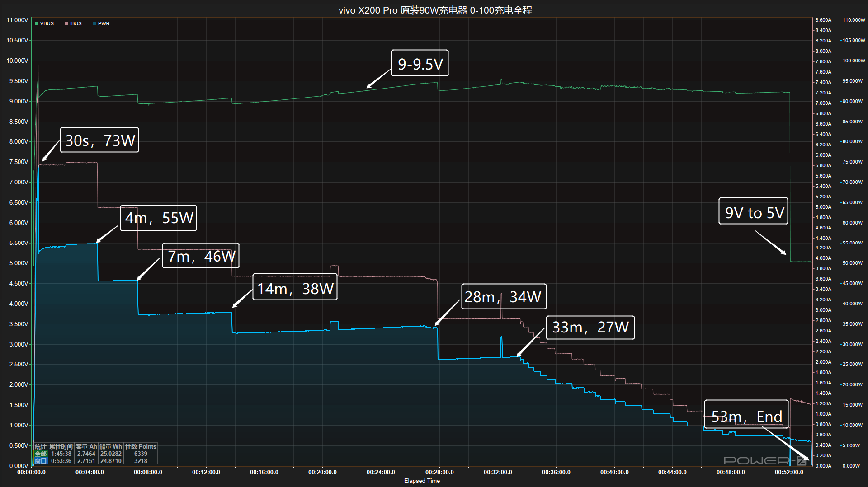Click the 9.500V voltage axis label
The image size is (868, 487).
click(19, 81)
